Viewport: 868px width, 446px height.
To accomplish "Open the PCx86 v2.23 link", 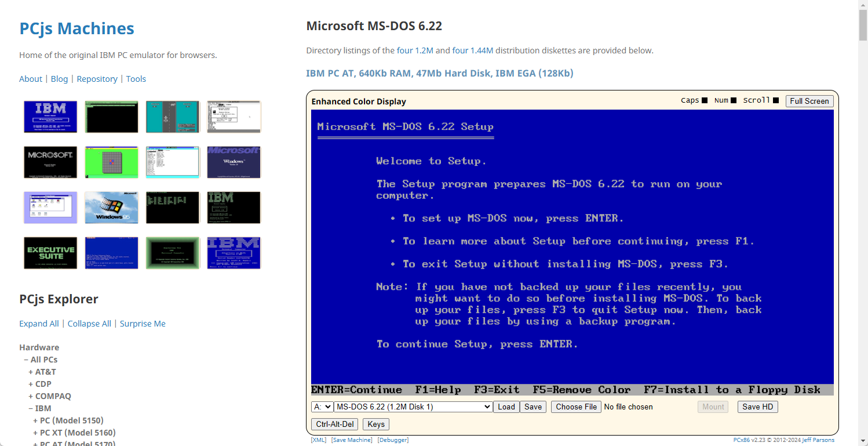I will (749, 440).
